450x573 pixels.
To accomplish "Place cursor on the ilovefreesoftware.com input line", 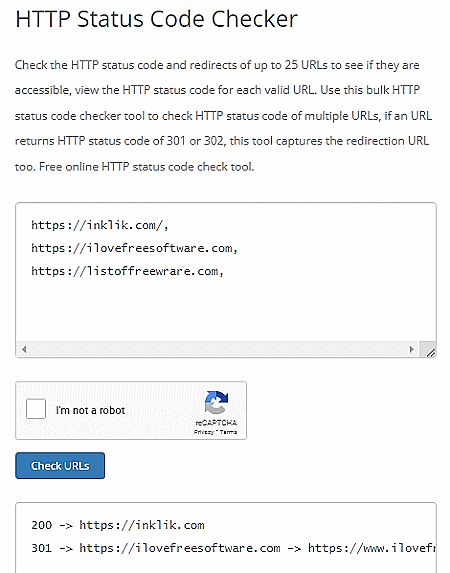I will pos(135,248).
